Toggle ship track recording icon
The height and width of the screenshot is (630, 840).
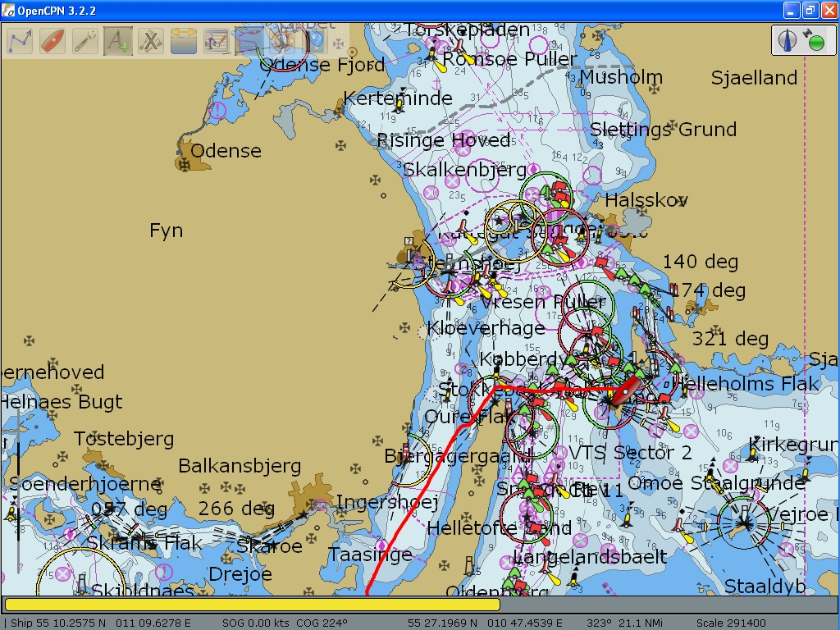point(249,41)
